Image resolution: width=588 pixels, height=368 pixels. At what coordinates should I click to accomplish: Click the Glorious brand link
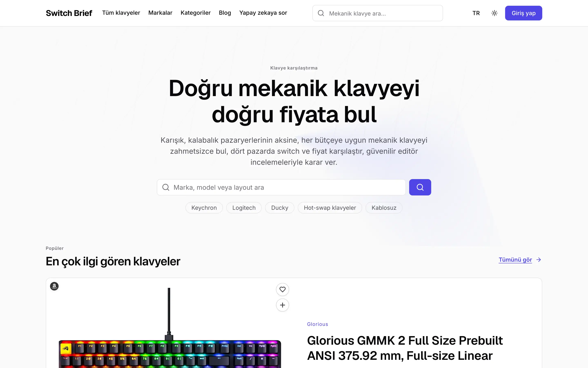(x=317, y=324)
